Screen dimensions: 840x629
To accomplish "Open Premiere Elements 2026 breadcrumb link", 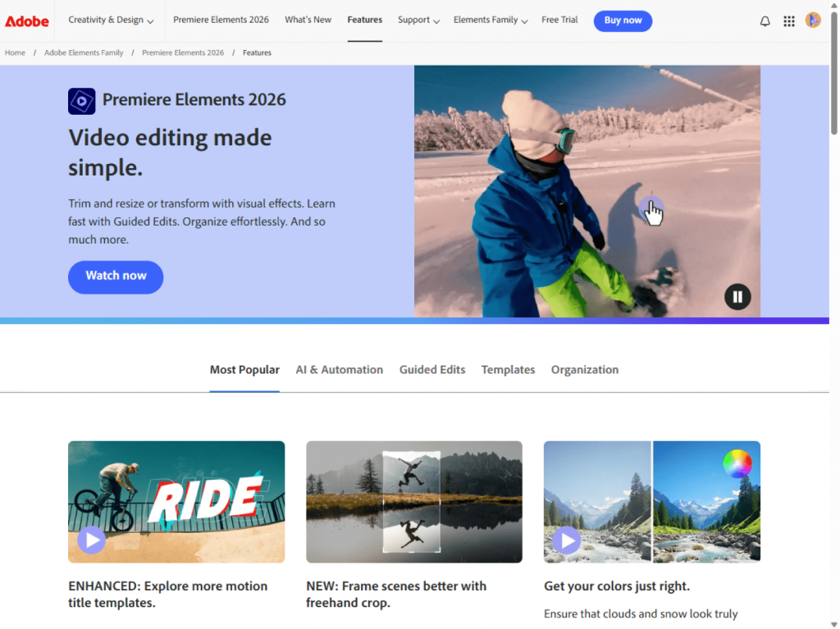I will pyautogui.click(x=183, y=52).
